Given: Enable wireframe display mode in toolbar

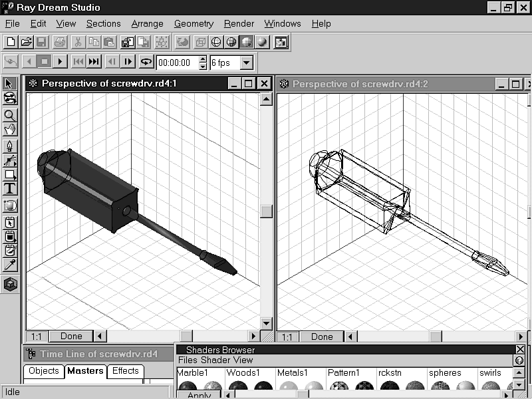Looking at the screenshot, I should pyautogui.click(x=216, y=42).
